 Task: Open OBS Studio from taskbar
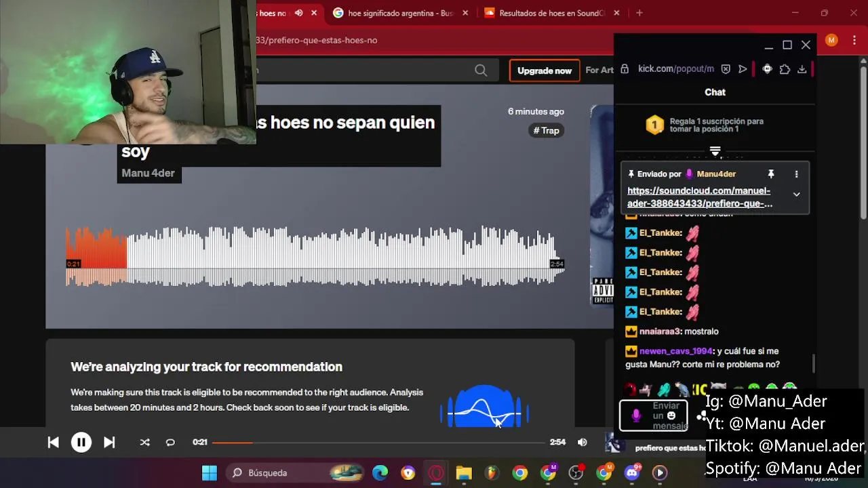click(576, 472)
